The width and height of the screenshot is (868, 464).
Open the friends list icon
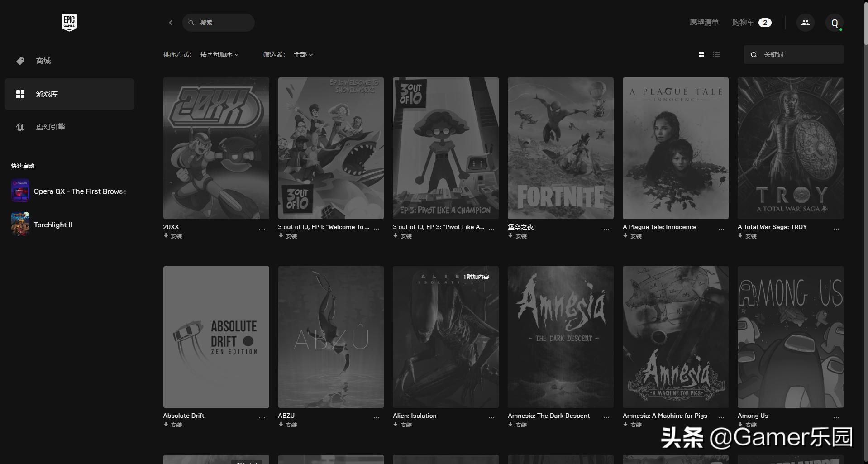coord(805,23)
